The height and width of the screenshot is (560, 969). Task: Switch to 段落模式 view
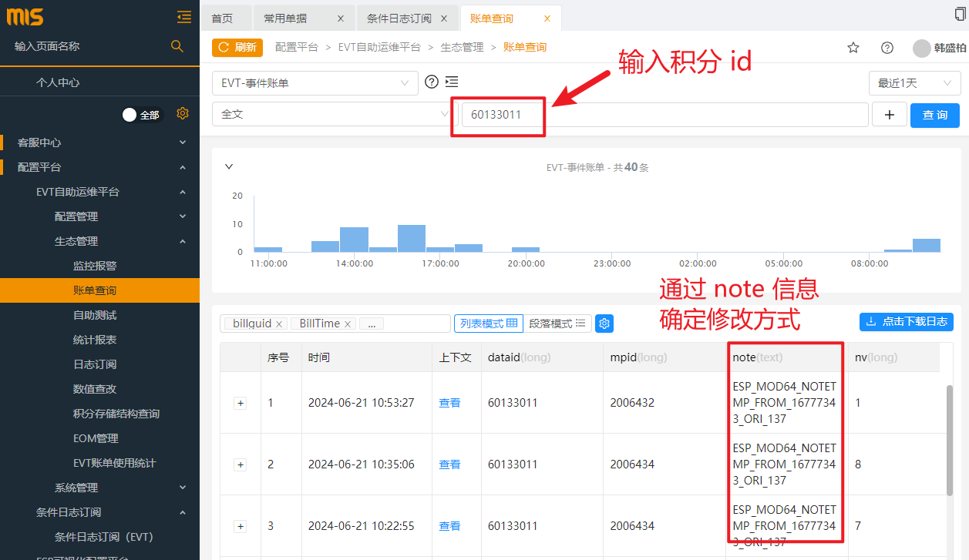coord(557,324)
